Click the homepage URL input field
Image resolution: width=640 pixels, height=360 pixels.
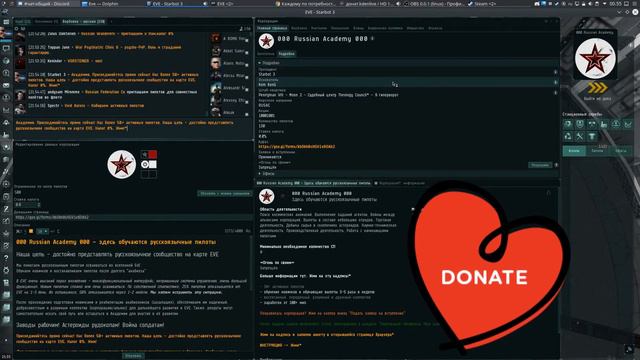pyautogui.click(x=133, y=217)
